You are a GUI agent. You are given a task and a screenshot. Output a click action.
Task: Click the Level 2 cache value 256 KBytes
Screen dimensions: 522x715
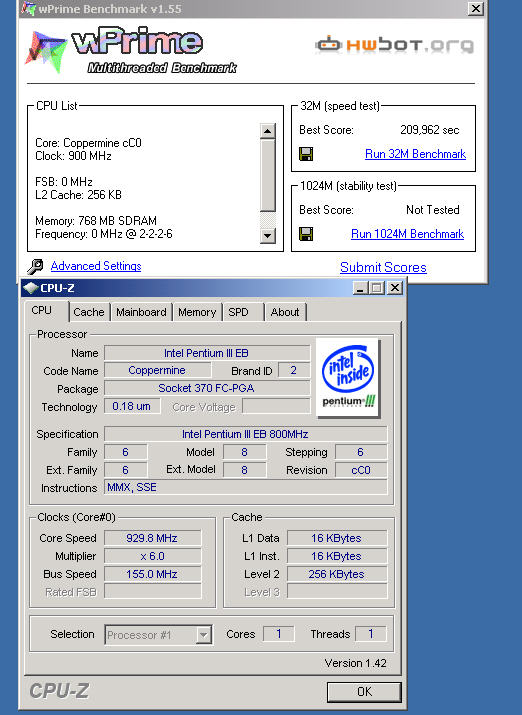pos(337,574)
